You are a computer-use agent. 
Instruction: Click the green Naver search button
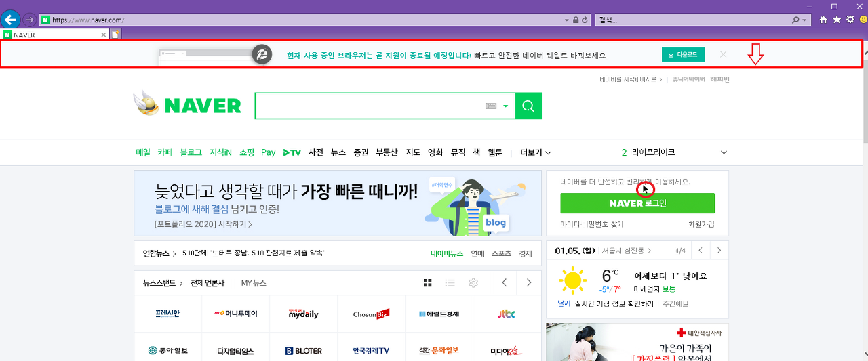528,106
